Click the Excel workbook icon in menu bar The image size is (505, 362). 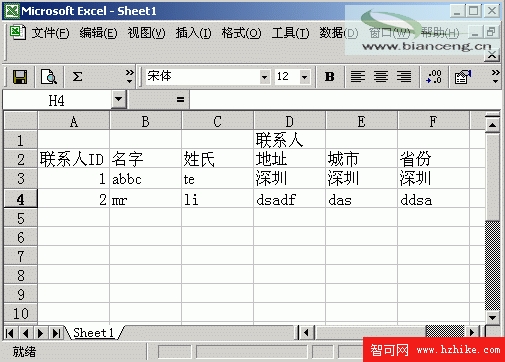(x=17, y=32)
